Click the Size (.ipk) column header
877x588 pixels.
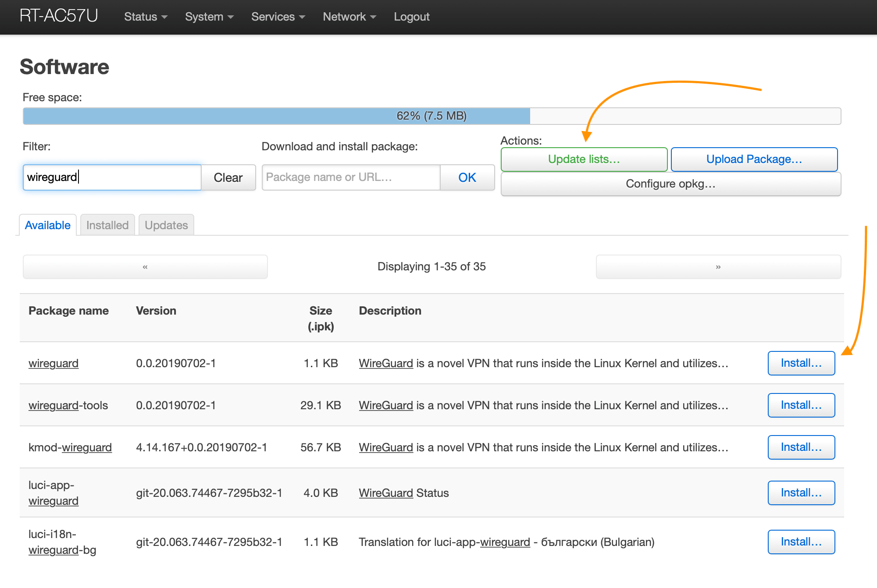321,319
